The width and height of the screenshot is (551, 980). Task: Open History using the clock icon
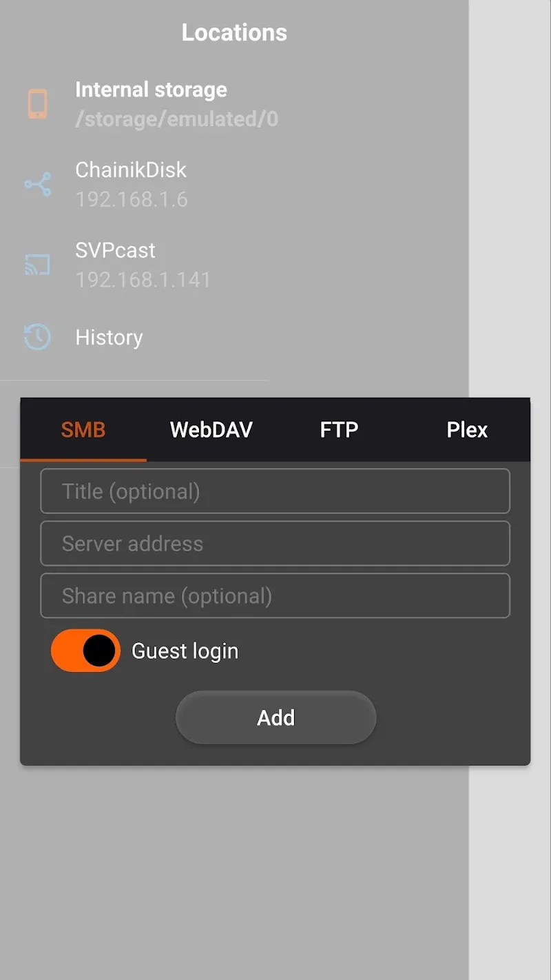(37, 337)
